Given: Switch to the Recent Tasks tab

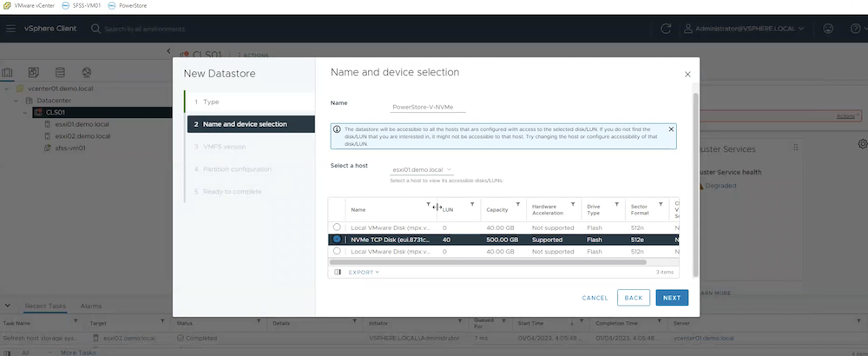Looking at the screenshot, I should click(45, 306).
